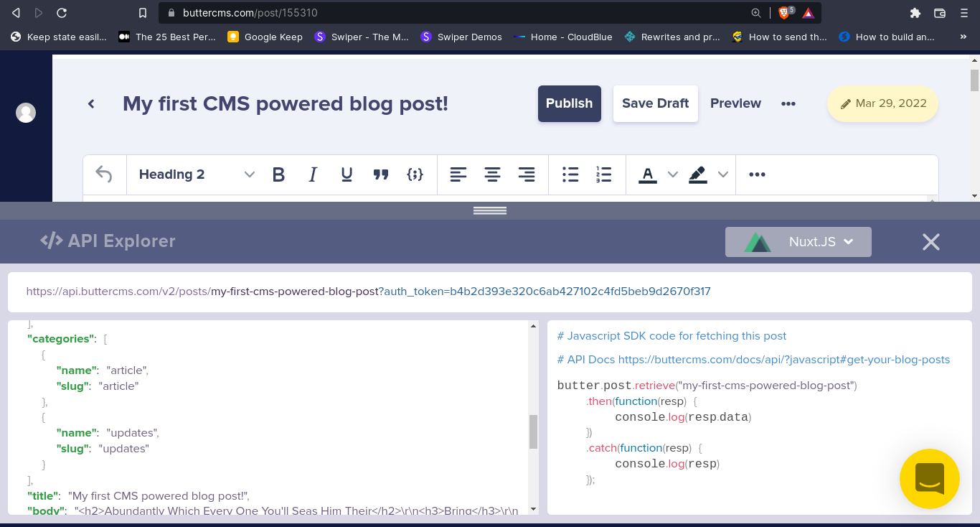The image size is (980, 527).
Task: Align text left
Action: tap(458, 174)
